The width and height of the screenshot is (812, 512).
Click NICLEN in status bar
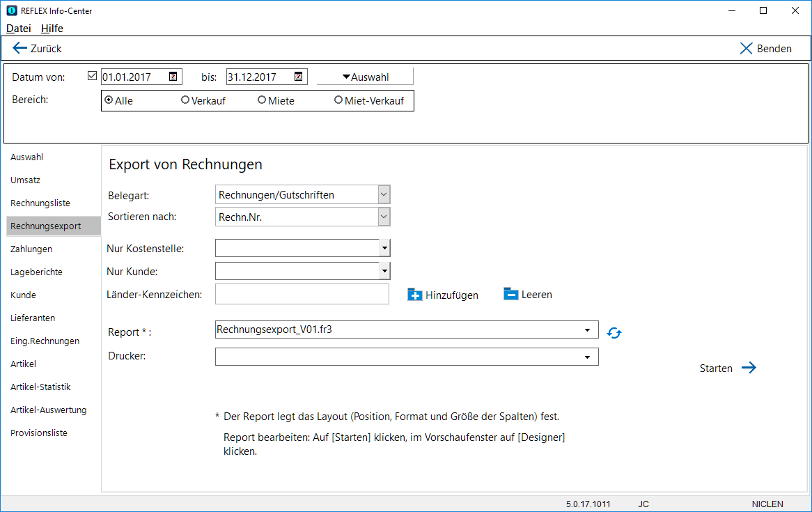767,504
